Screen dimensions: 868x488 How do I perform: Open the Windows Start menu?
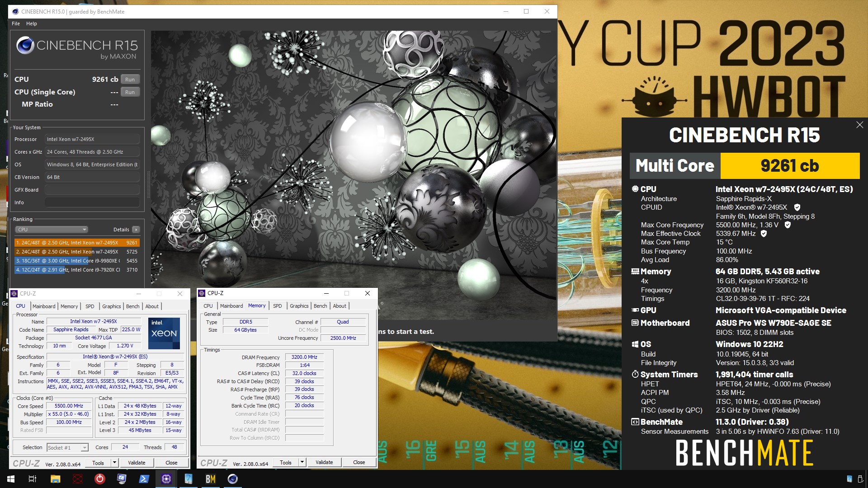[x=11, y=479]
